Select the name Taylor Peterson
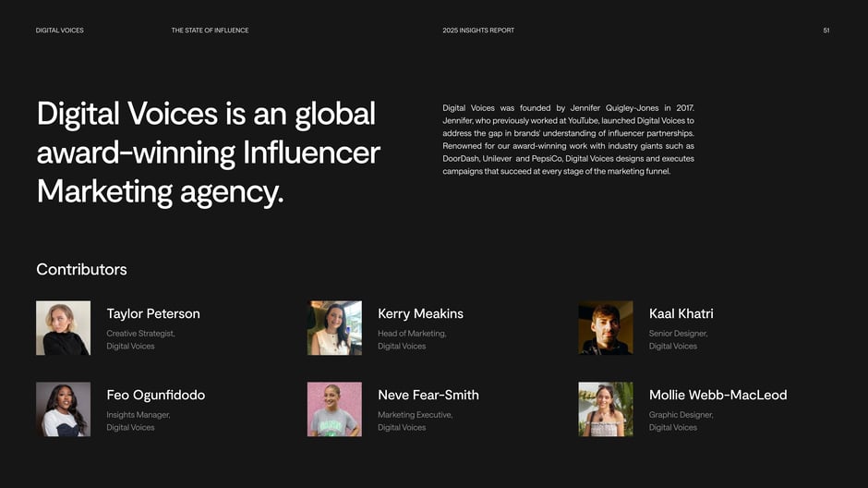Screen dimensions: 868x488 pos(153,313)
